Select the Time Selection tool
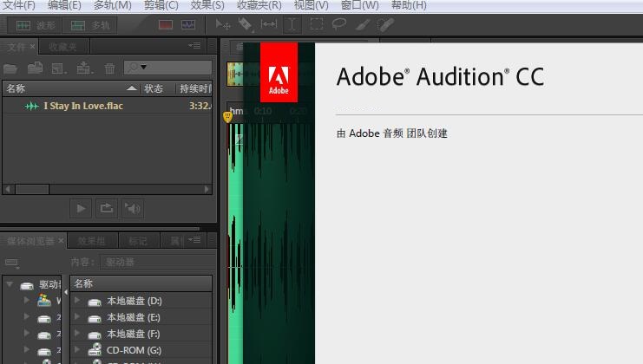643x364 pixels. point(292,24)
